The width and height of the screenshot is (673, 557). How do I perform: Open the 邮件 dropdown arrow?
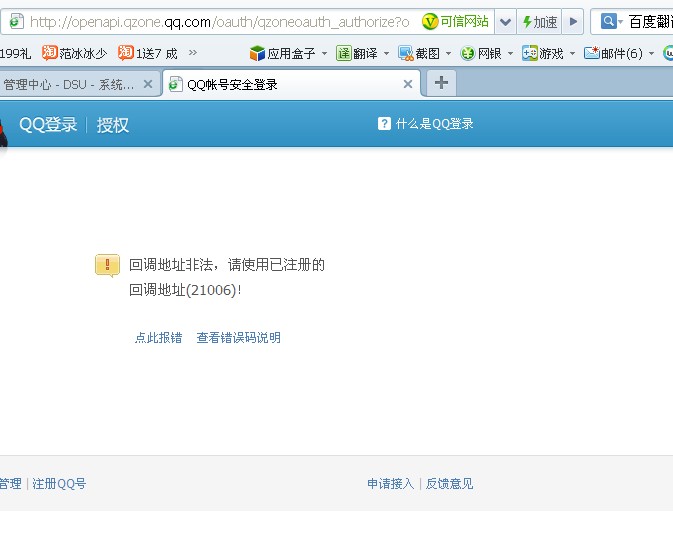point(651,53)
